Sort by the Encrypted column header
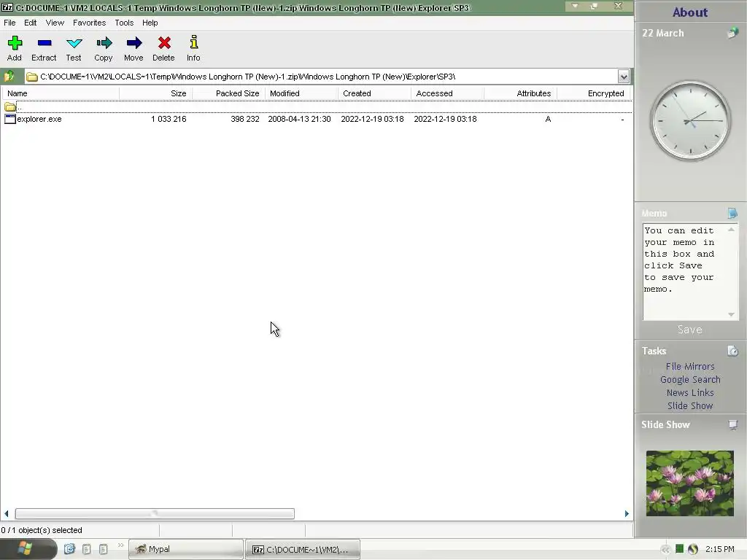Image resolution: width=747 pixels, height=560 pixels. [593, 93]
